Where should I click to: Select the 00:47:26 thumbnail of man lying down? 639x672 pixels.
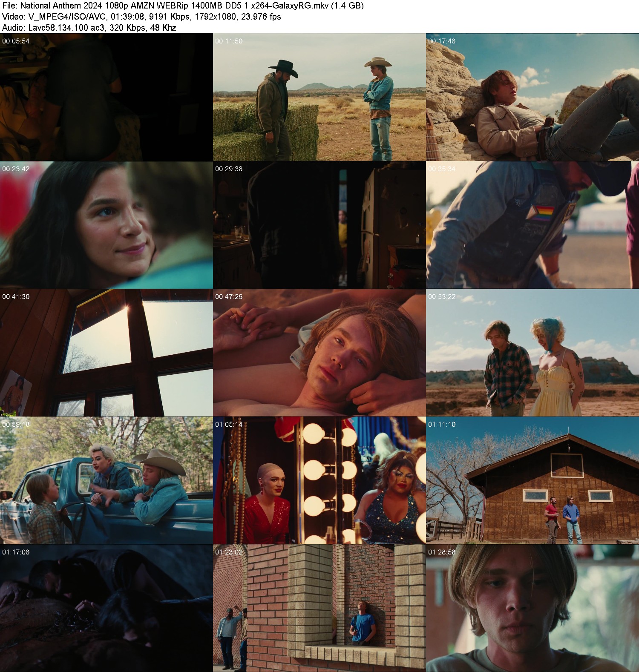click(319, 353)
